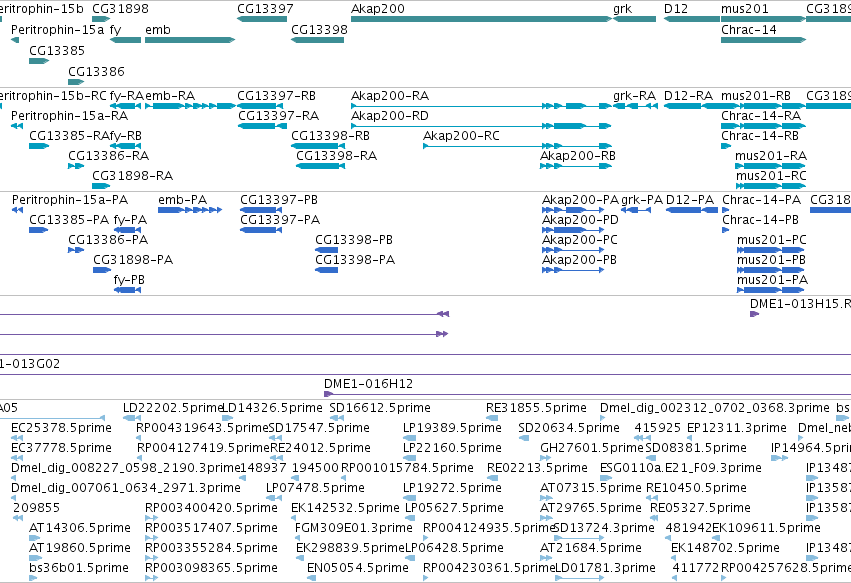The width and height of the screenshot is (851, 583).
Task: Select the EN05054.5prime EST label
Action: (x=358, y=568)
